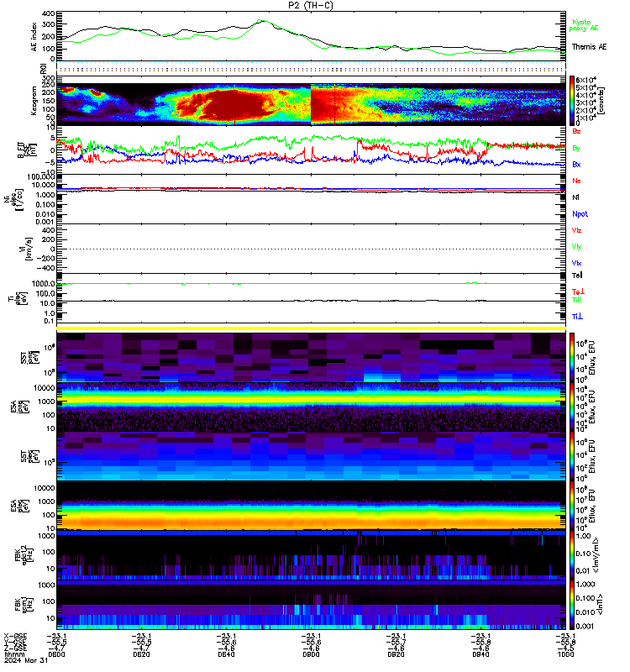This screenshot has height=672, width=630.
Task: Click the "hhmm" time axis label
Action: (x=13, y=654)
